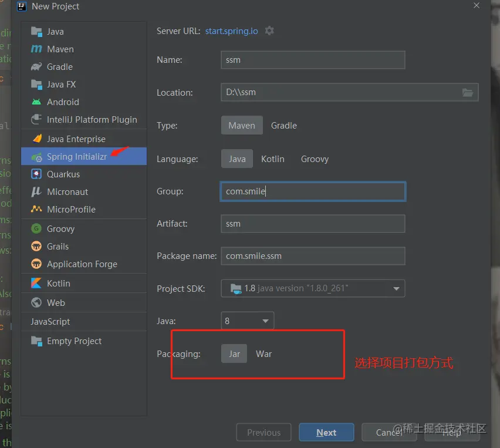Click the Grails icon

[36, 247]
